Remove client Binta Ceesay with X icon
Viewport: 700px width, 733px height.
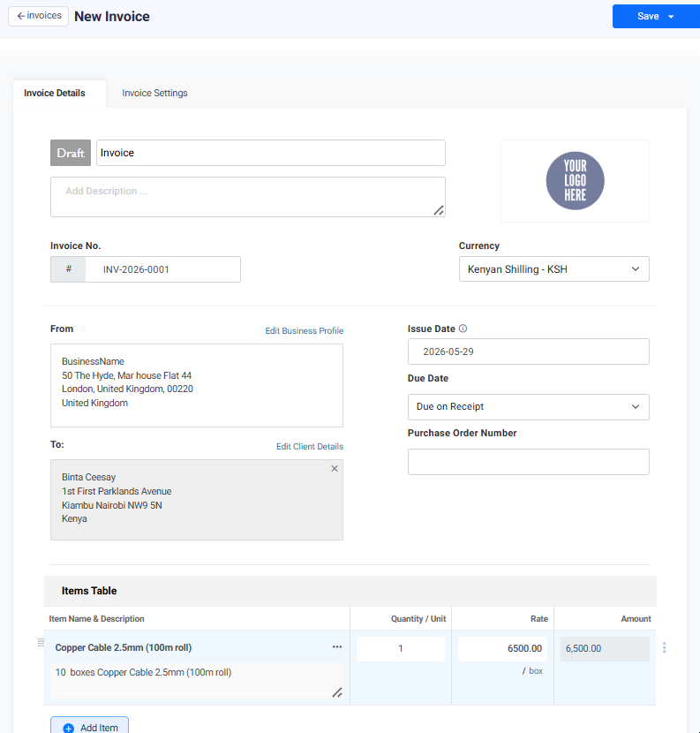pos(335,468)
